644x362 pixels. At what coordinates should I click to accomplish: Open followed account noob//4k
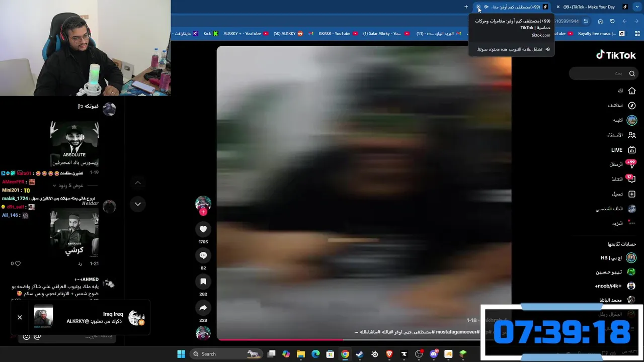[615, 286]
